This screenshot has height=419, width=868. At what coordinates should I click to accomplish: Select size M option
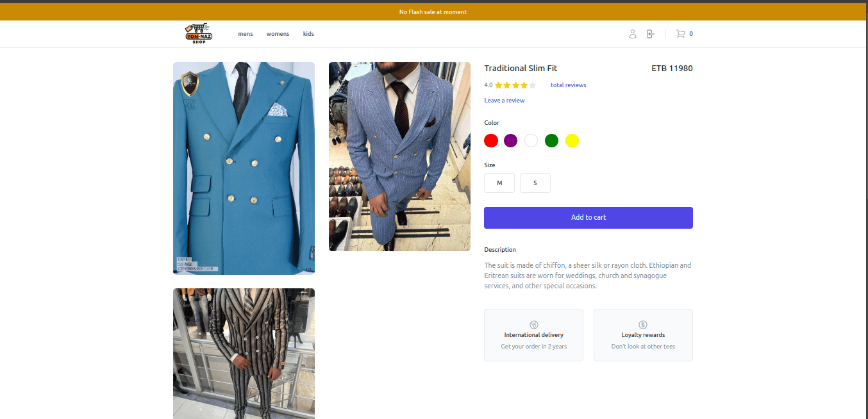tap(499, 183)
